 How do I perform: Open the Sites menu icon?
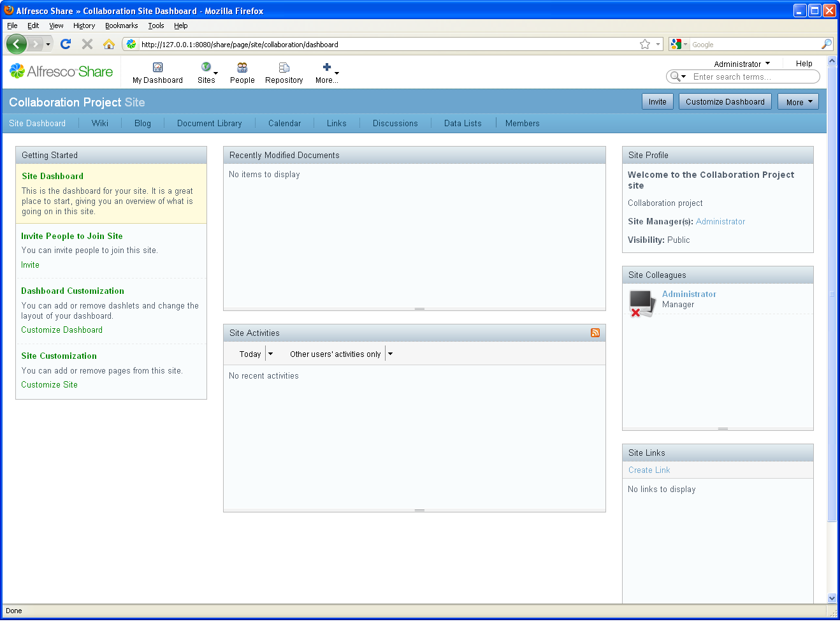206,67
